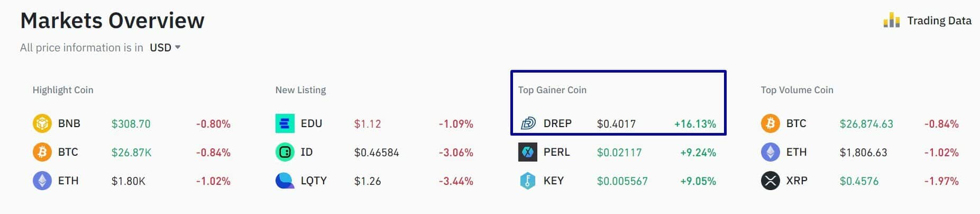This screenshot has width=980, height=214.
Task: Click the ETH icon under Highlight Coin
Action: 42,181
